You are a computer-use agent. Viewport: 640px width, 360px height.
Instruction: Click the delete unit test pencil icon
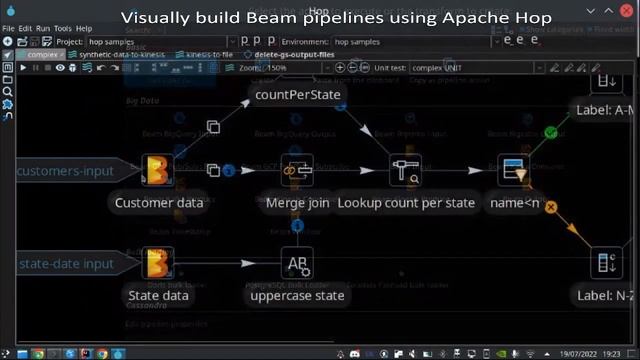(x=596, y=68)
